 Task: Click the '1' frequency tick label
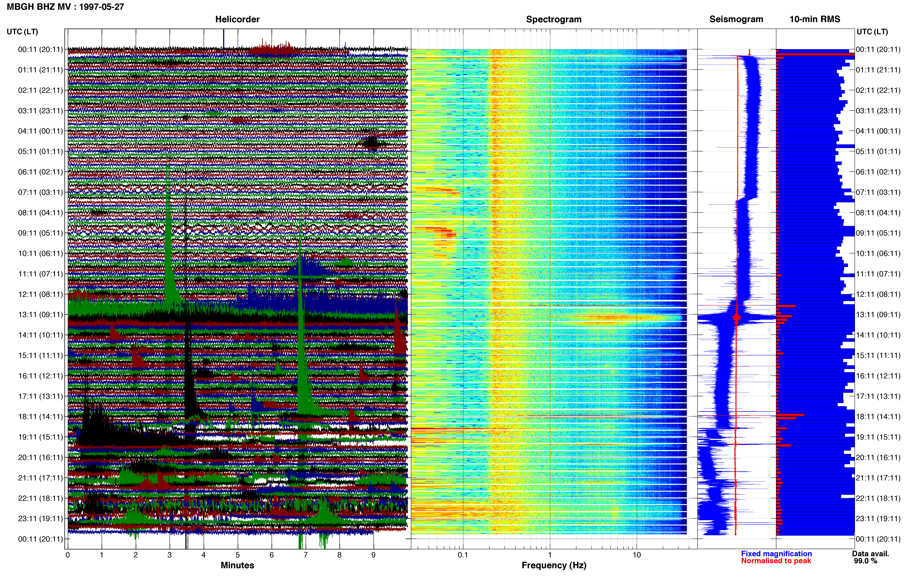tap(550, 555)
